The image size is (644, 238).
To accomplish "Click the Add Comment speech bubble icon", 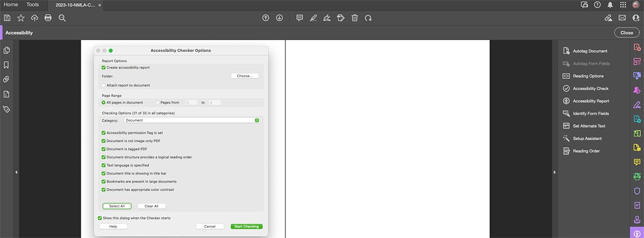I will [299, 18].
